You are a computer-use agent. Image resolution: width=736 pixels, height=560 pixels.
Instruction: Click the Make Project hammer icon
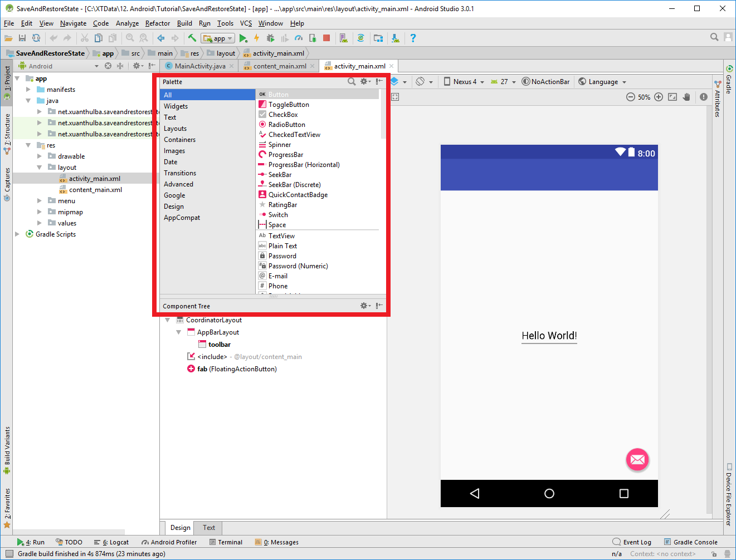pos(192,38)
